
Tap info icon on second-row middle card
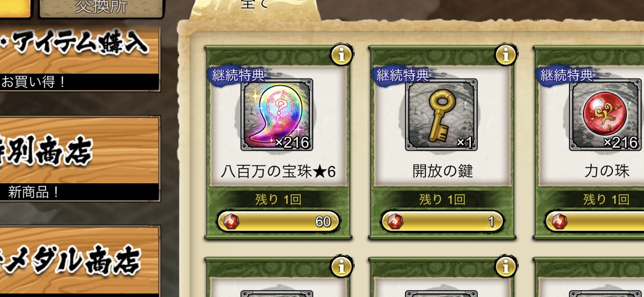pos(506,267)
